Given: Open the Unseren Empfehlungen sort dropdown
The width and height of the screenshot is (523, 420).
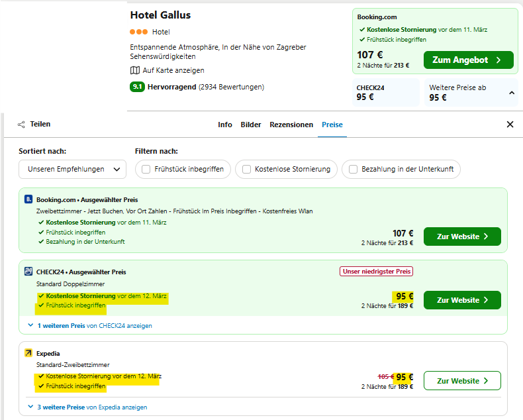Looking at the screenshot, I should (72, 169).
